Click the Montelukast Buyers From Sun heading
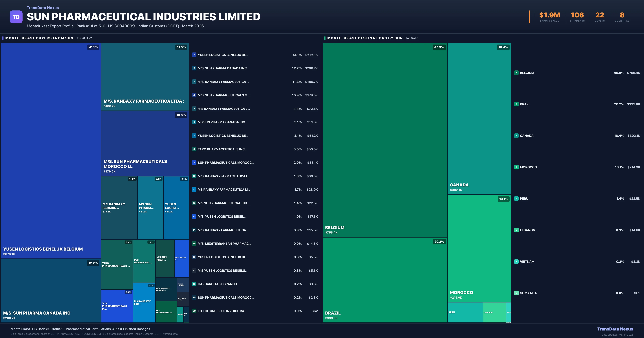644x338 pixels. (39, 38)
